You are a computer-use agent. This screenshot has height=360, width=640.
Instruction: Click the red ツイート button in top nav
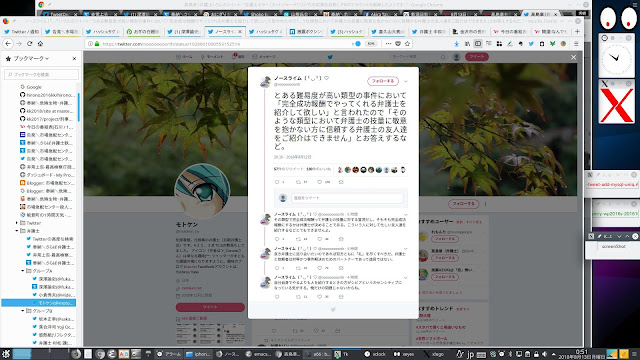pyautogui.click(x=477, y=57)
